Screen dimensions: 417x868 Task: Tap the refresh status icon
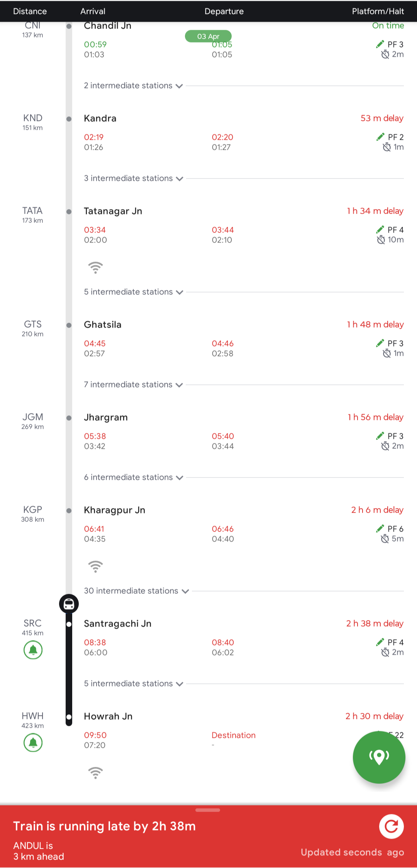[391, 827]
